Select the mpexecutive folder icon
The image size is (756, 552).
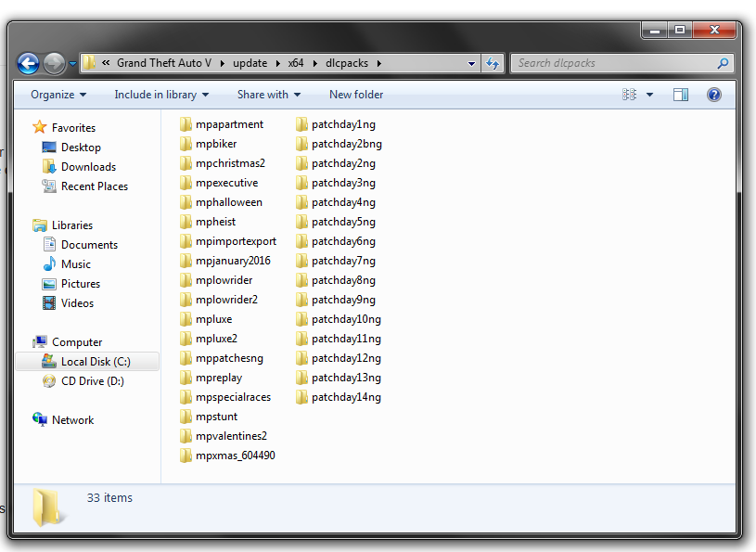click(186, 183)
